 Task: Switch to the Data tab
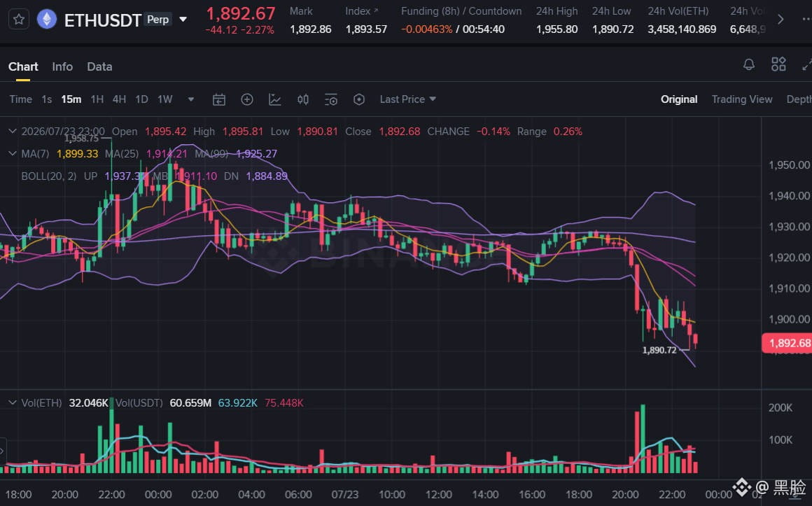click(x=99, y=66)
